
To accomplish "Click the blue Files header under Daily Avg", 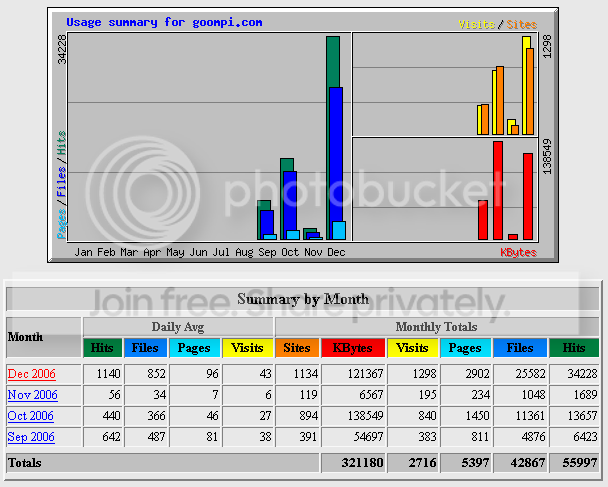I will point(145,348).
